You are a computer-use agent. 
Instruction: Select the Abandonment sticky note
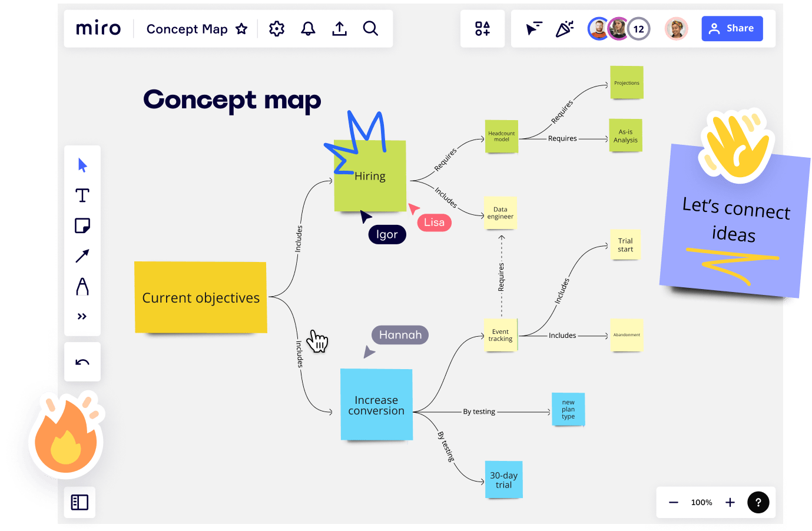pyautogui.click(x=627, y=335)
